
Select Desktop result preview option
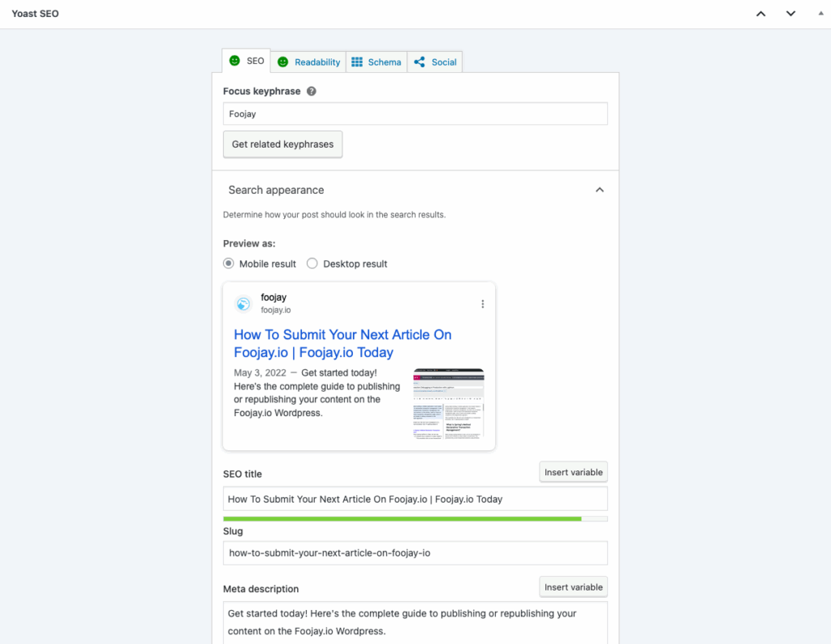pyautogui.click(x=312, y=264)
